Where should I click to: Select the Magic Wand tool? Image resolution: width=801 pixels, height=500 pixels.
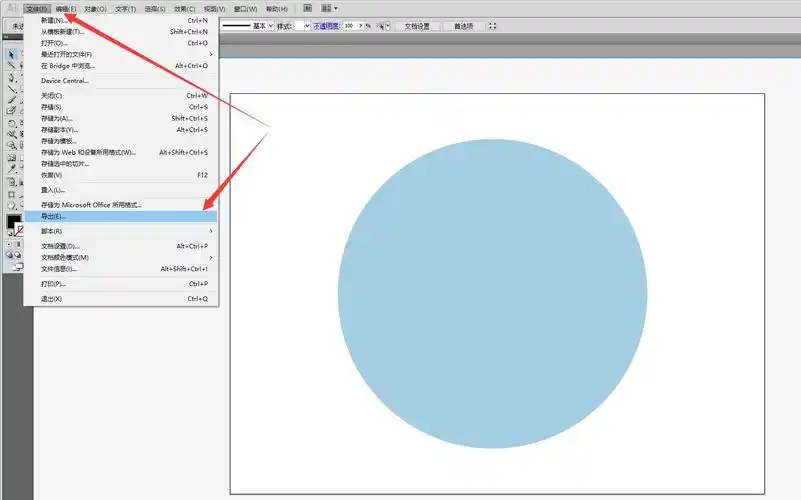pos(11,66)
